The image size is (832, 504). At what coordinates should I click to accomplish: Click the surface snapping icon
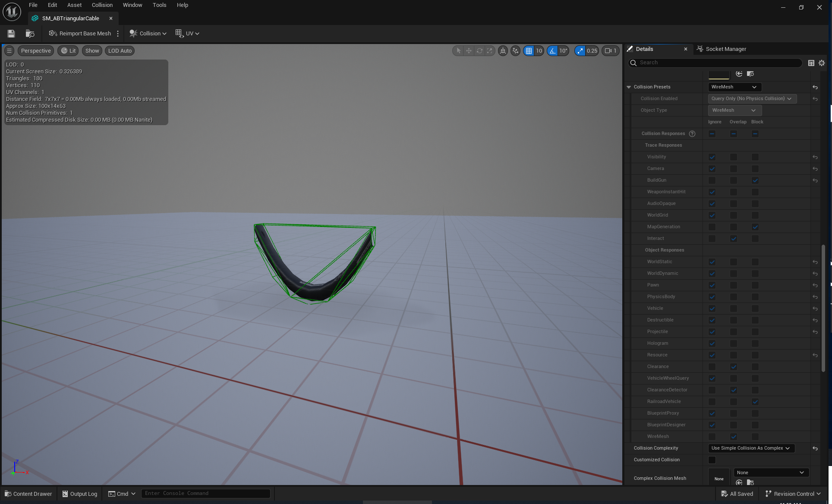coord(515,51)
